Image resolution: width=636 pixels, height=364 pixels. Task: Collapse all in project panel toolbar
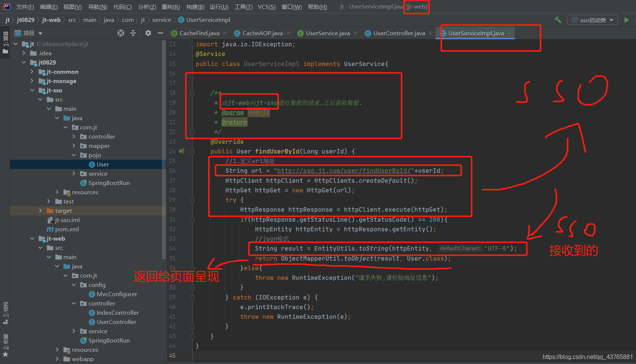tap(133, 33)
